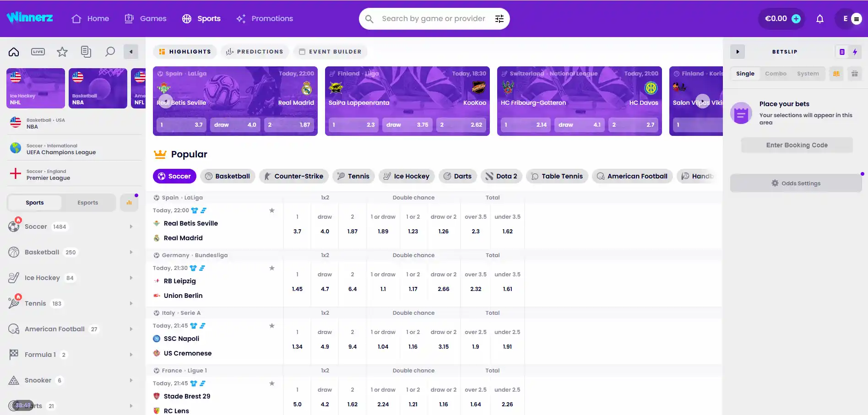
Task: Select Real Madrid win odds 1.87 in table
Action: click(353, 232)
